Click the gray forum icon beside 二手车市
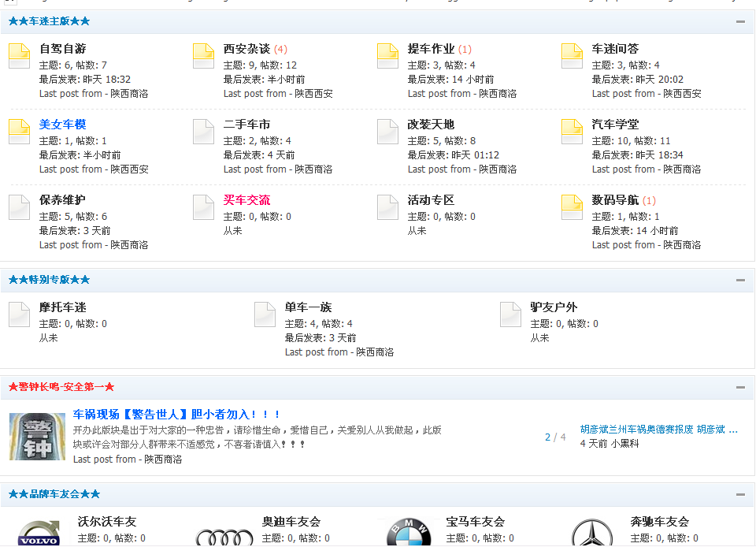Viewport: 756px width, 547px height. [x=203, y=132]
